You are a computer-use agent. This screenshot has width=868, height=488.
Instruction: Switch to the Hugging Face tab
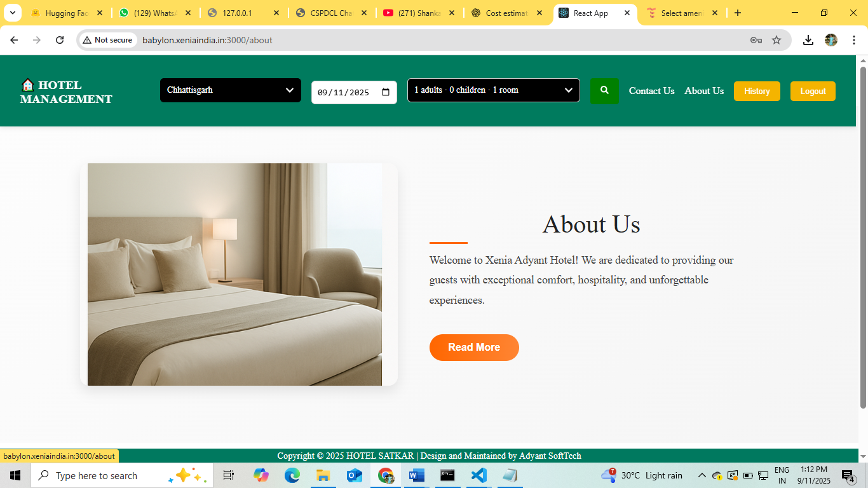point(66,13)
